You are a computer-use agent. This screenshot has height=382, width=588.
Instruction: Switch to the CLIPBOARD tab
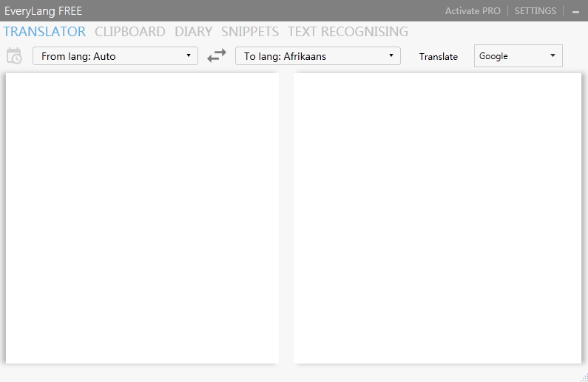click(129, 32)
